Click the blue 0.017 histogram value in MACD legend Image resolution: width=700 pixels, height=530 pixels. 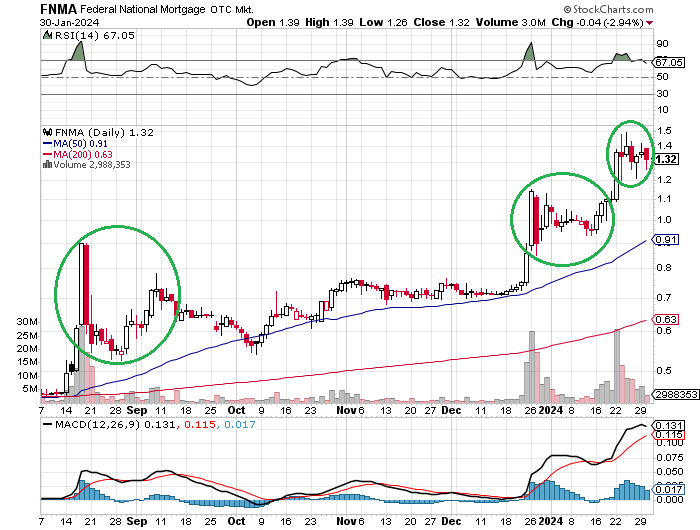[x=240, y=424]
